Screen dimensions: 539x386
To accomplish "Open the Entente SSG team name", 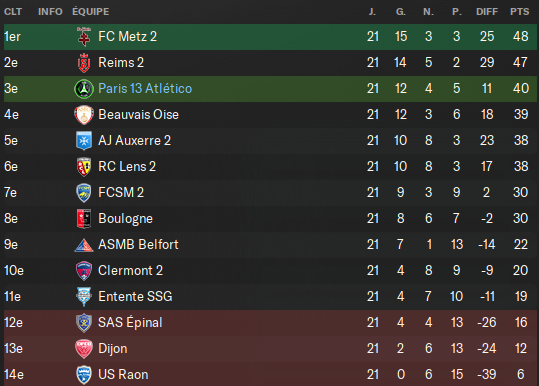I will [135, 297].
